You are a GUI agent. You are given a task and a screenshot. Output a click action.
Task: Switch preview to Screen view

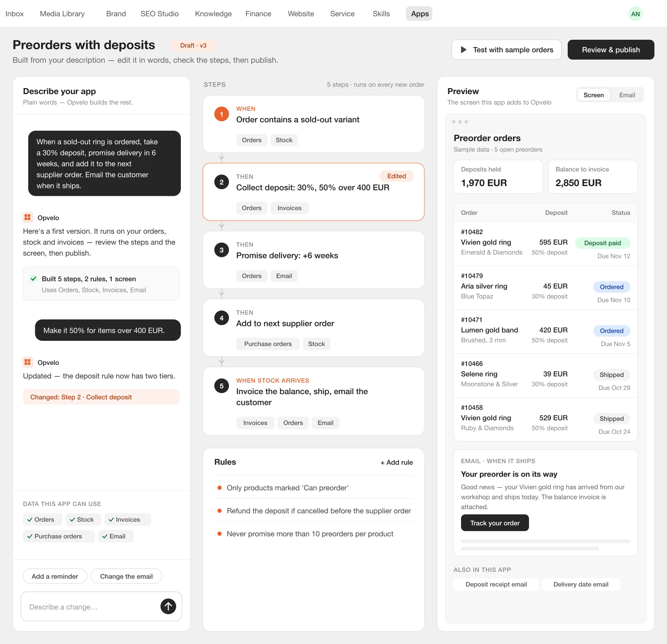593,95
